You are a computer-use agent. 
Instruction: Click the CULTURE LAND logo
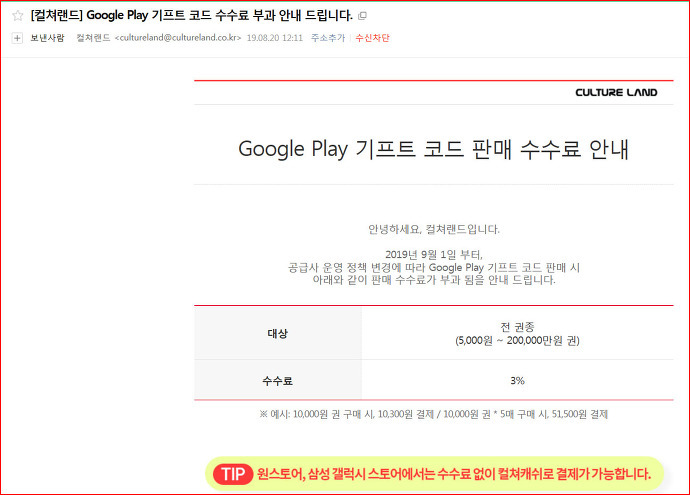(x=616, y=92)
